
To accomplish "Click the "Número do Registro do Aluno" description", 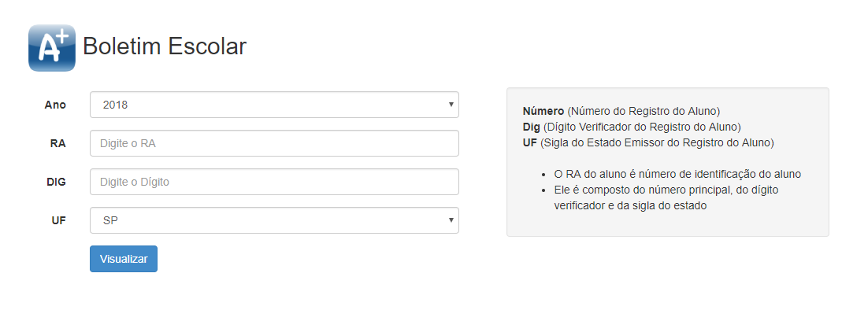I will click(644, 110).
